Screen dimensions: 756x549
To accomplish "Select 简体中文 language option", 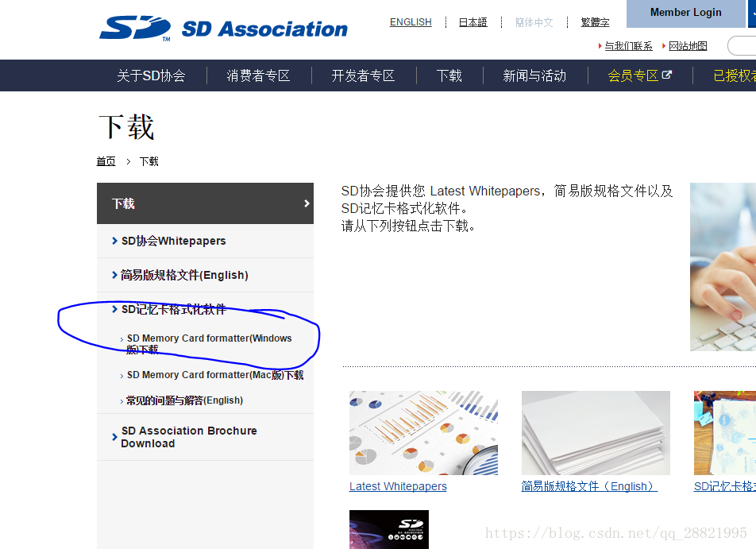I will 534,22.
